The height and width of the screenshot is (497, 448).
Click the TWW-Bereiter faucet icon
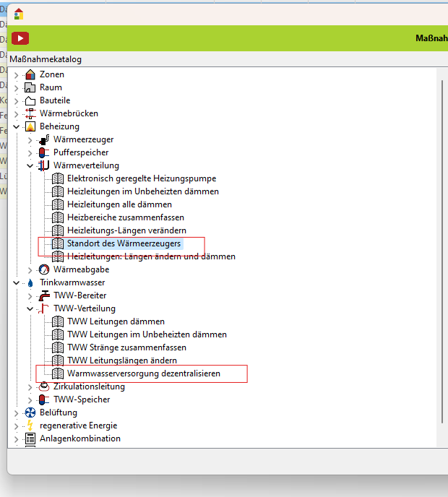point(43,295)
